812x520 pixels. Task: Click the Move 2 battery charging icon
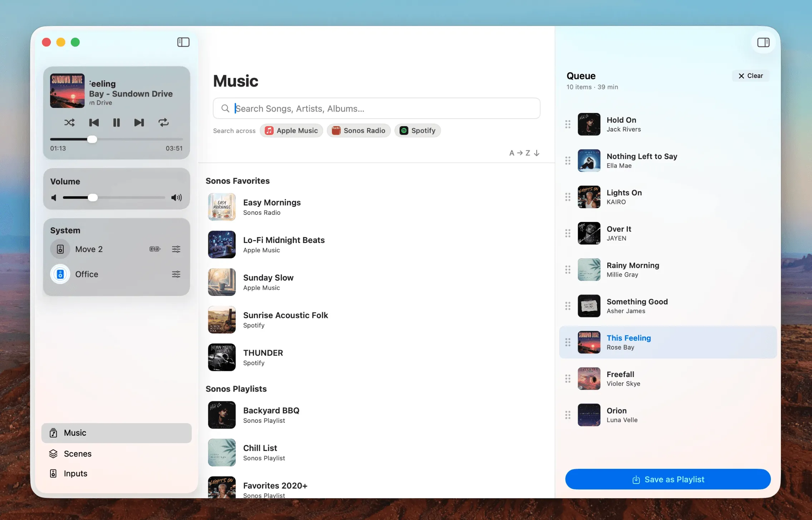(x=155, y=249)
